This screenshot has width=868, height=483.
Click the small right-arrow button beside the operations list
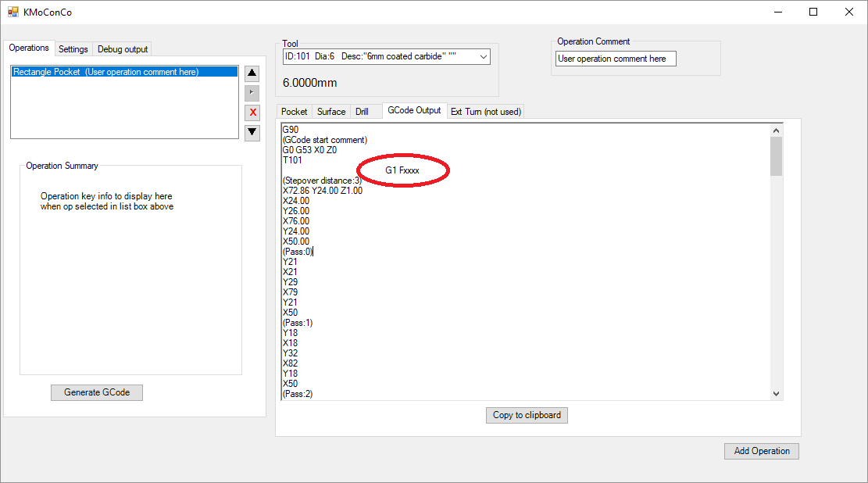pyautogui.click(x=252, y=93)
